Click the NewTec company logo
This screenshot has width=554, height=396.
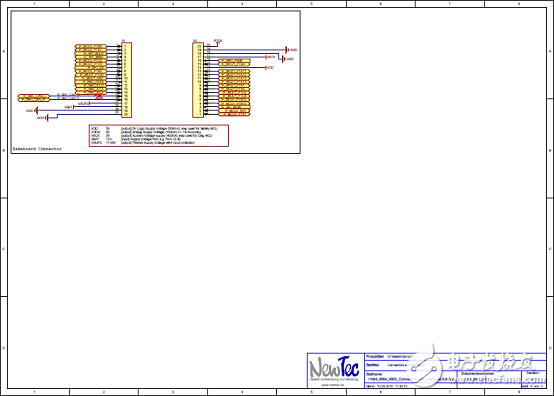pyautogui.click(x=334, y=367)
